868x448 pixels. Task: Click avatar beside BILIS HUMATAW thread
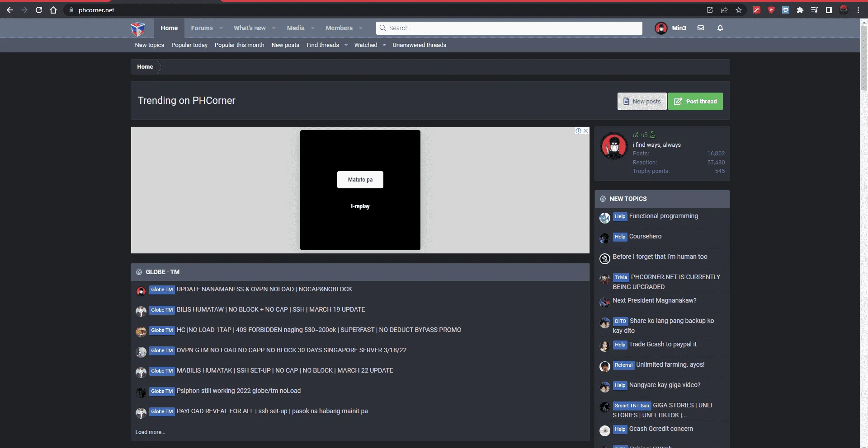[141, 312]
